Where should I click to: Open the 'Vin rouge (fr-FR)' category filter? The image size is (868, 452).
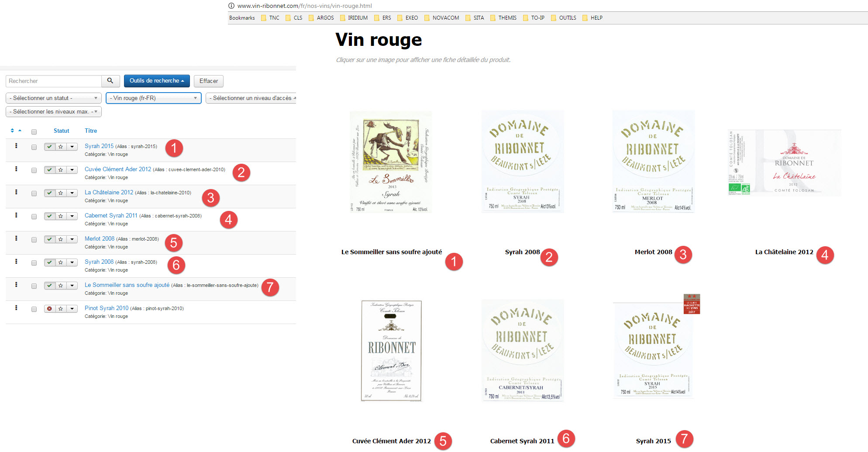[154, 98]
